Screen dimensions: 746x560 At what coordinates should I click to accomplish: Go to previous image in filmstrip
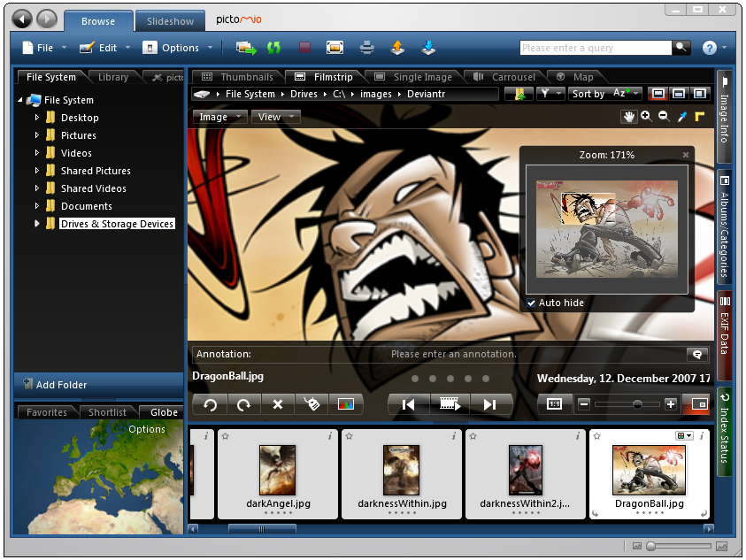(x=408, y=404)
